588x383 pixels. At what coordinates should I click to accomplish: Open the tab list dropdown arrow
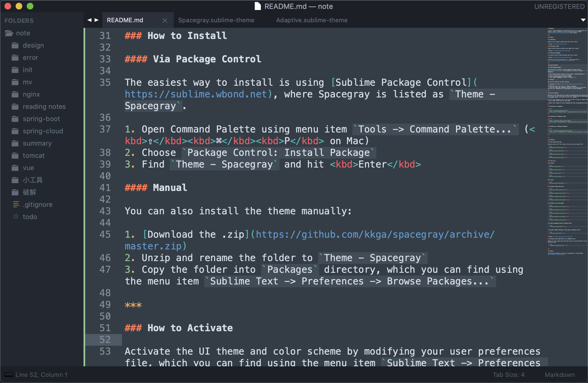tap(583, 20)
